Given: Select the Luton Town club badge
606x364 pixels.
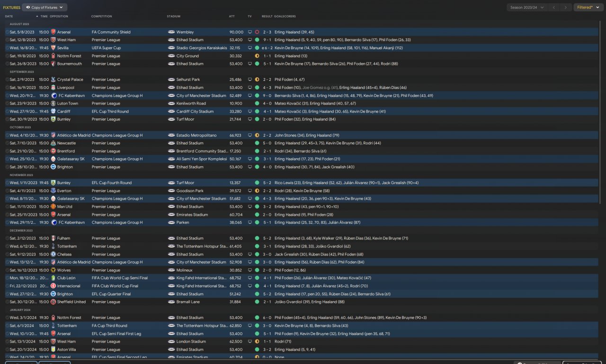Looking at the screenshot, I should click(53, 104).
